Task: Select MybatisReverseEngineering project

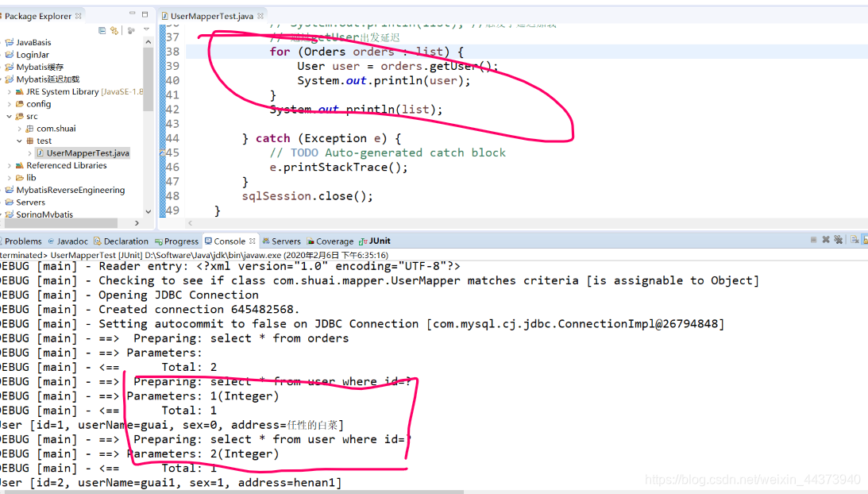Action: click(x=65, y=190)
